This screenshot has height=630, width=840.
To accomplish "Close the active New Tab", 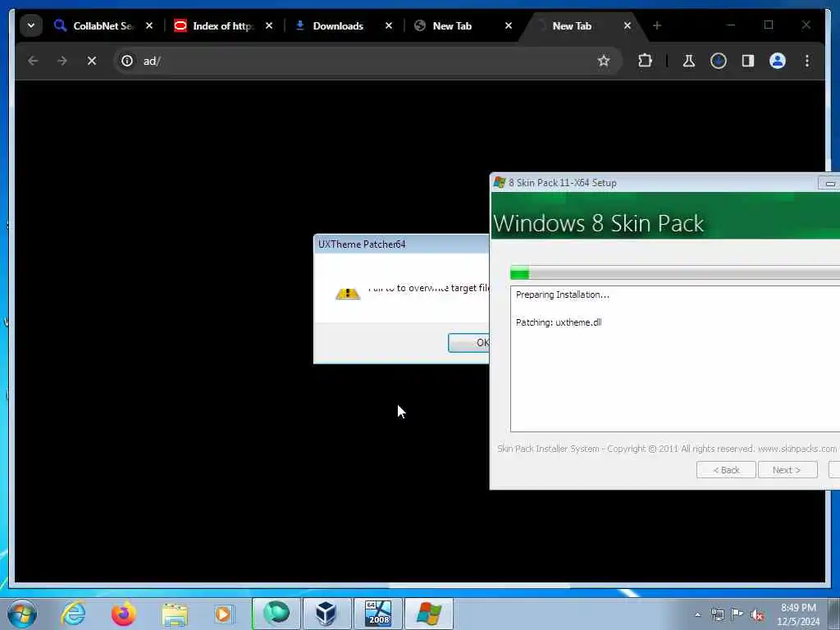I will (628, 25).
